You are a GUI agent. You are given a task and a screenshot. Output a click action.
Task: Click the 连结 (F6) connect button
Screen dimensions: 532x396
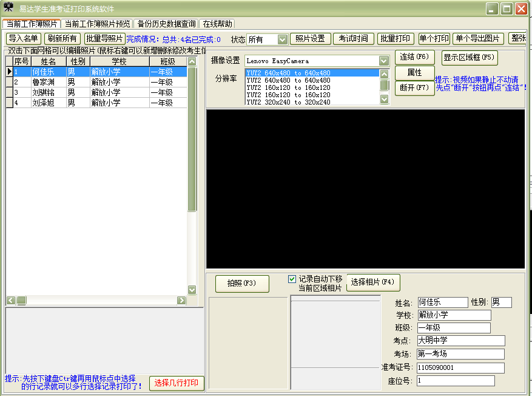click(x=414, y=57)
